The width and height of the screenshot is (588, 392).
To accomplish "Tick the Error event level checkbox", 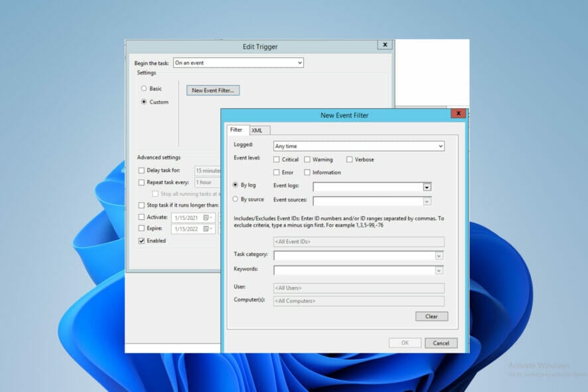I will click(276, 173).
